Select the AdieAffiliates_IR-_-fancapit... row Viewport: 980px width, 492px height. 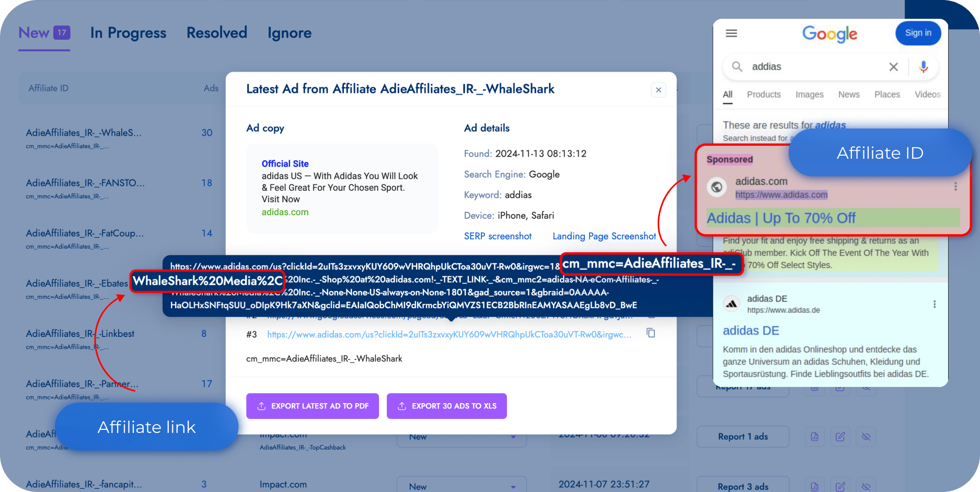[x=84, y=484]
